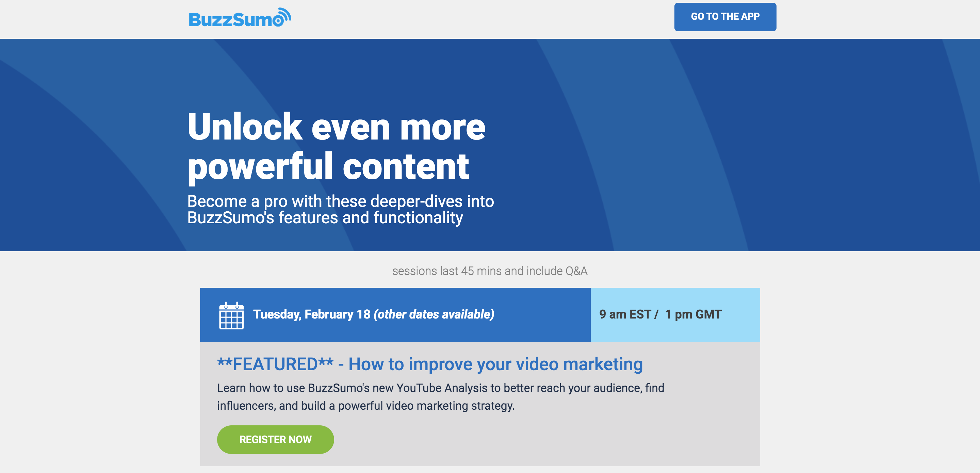Click the green REGISTER NOW button
This screenshot has height=473, width=980.
click(x=275, y=439)
